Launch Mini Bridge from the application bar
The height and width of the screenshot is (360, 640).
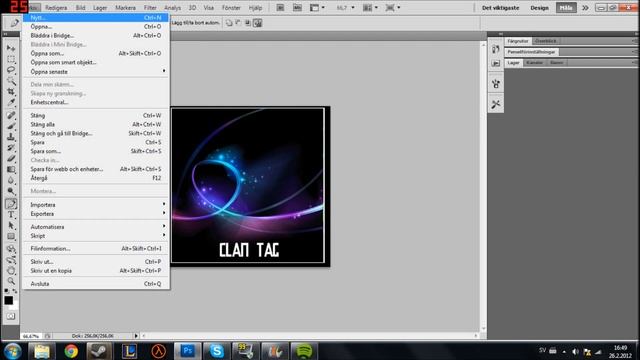pos(298,8)
